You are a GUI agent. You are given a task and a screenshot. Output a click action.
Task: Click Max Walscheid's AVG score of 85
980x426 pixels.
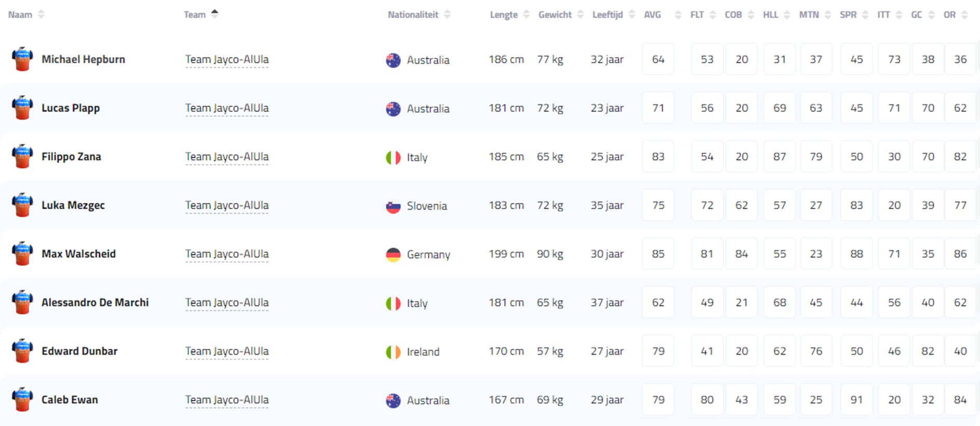pyautogui.click(x=658, y=254)
